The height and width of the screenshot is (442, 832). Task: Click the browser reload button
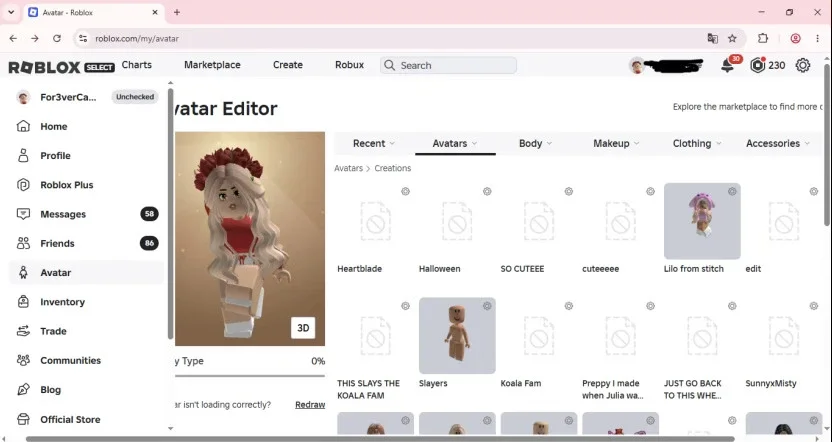(x=57, y=38)
